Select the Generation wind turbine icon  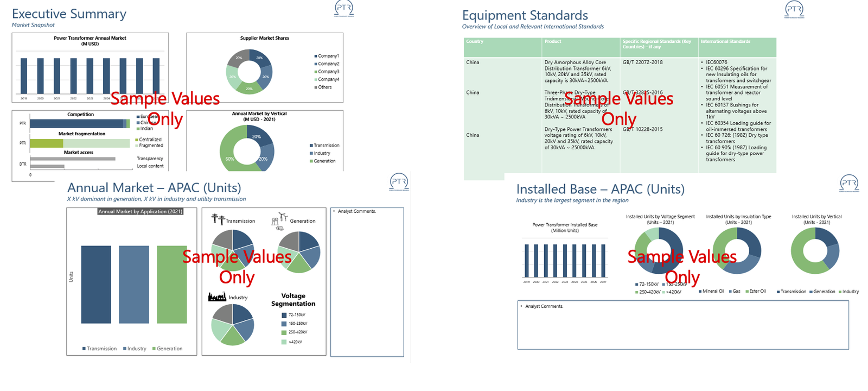(279, 220)
